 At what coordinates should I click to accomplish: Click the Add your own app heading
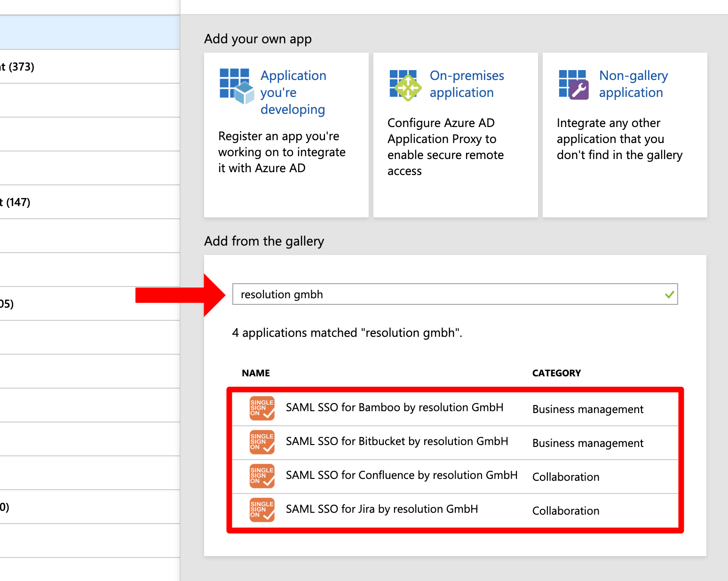258,39
